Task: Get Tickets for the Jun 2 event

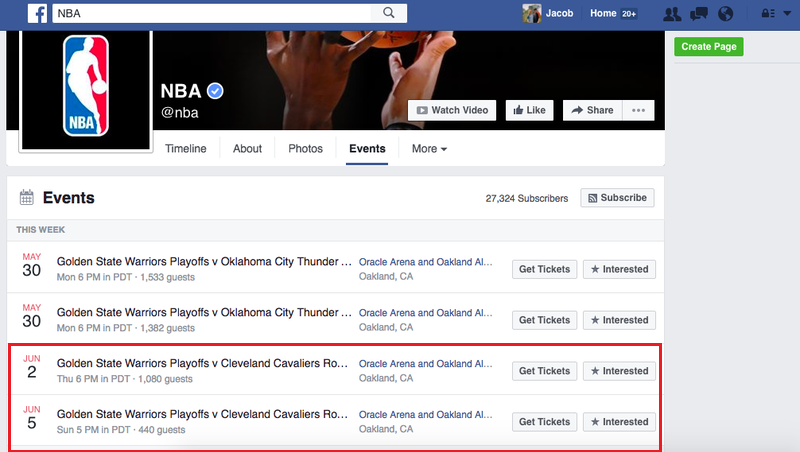Action: 544,371
